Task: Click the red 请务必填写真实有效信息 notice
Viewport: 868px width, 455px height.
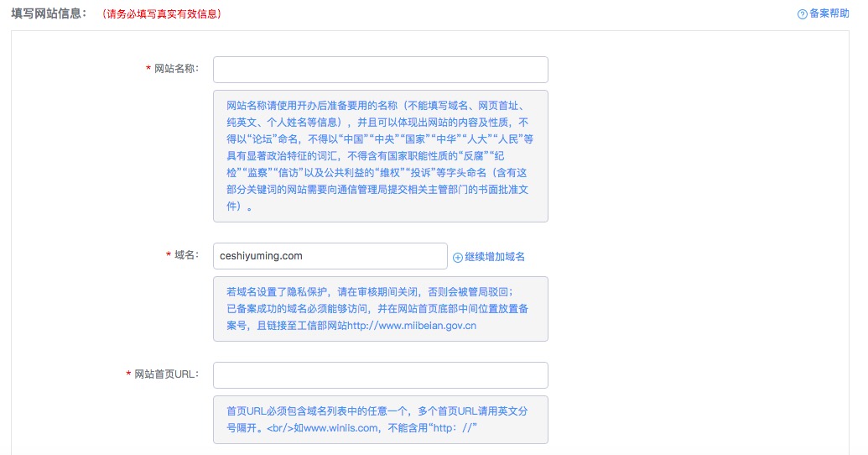Action: click(161, 14)
